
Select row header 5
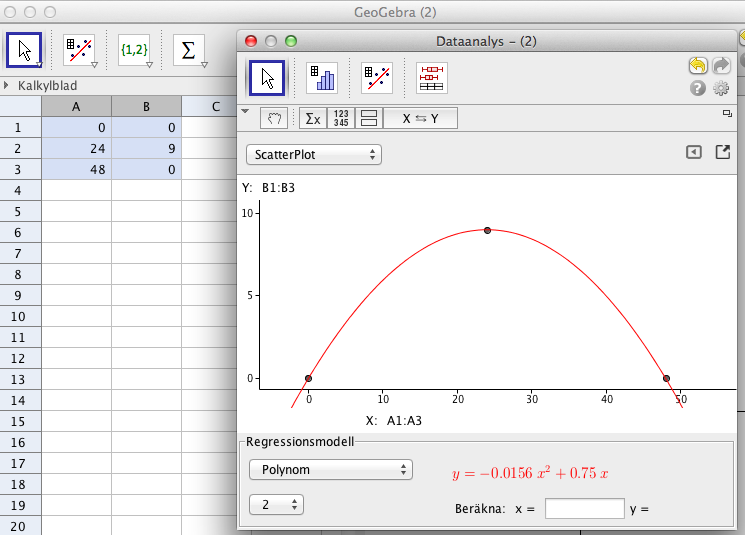click(x=20, y=211)
